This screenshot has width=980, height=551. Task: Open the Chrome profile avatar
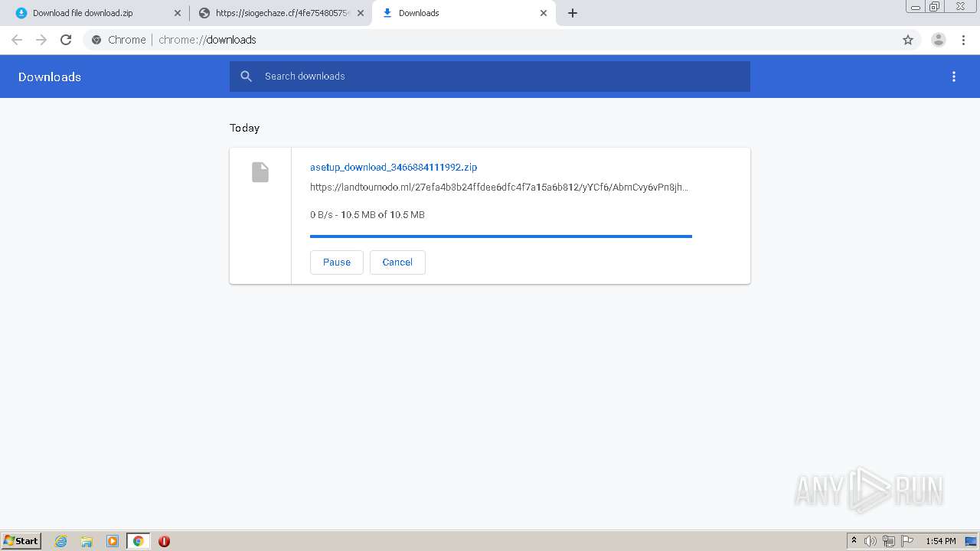coord(939,40)
